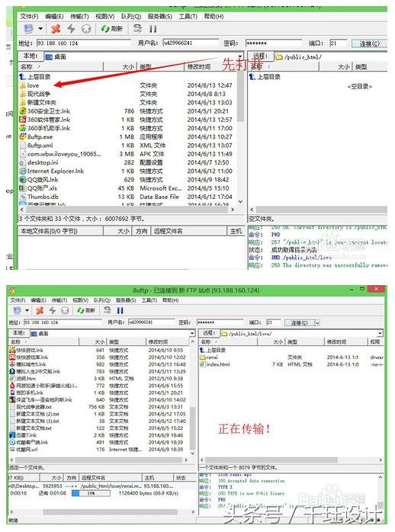Select 360软件管家.lnk shortcut icon
This screenshot has height=532, width=395.
coord(22,120)
